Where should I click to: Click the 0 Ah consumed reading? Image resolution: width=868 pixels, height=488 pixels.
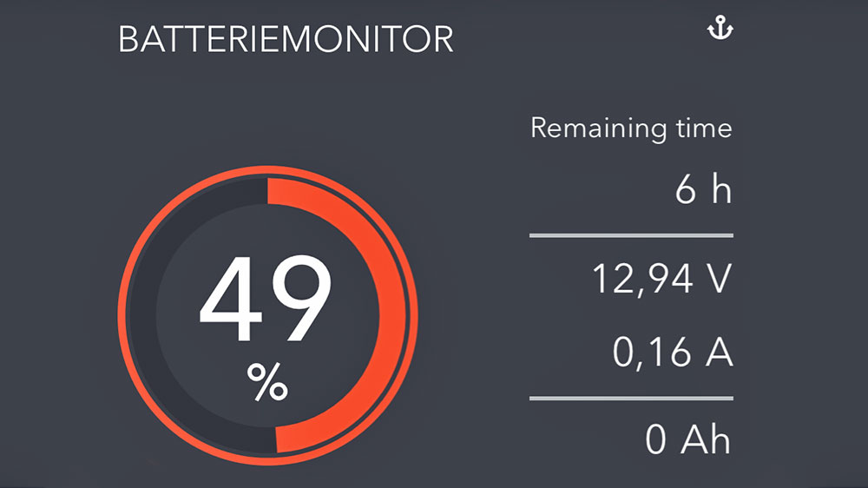coord(688,440)
